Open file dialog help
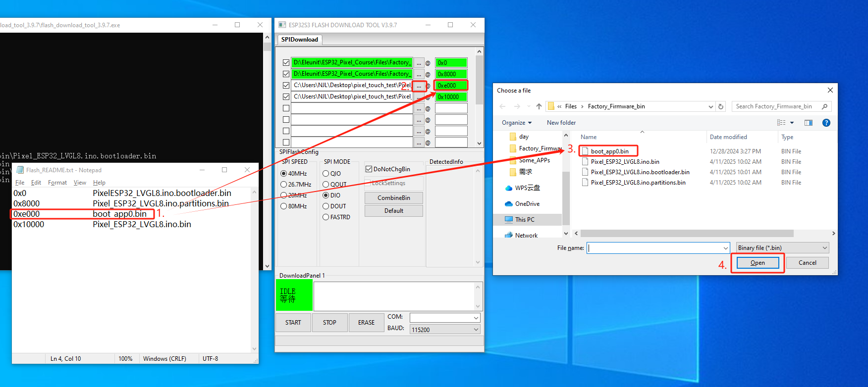Viewport: 868px width, 387px height. [x=826, y=123]
